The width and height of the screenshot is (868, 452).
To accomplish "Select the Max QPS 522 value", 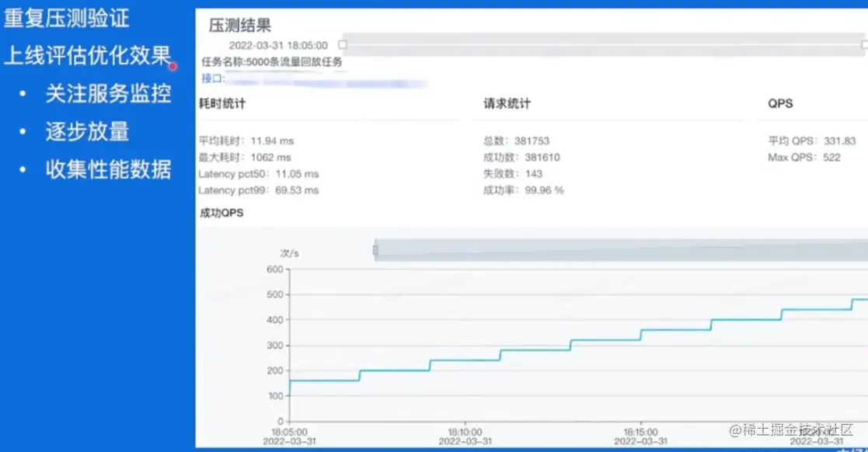I will 831,158.
